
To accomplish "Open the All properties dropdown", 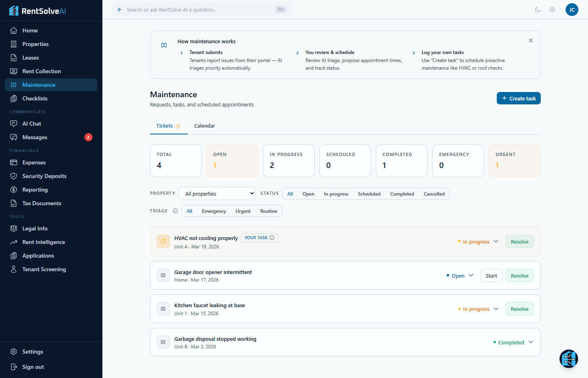I will click(217, 193).
